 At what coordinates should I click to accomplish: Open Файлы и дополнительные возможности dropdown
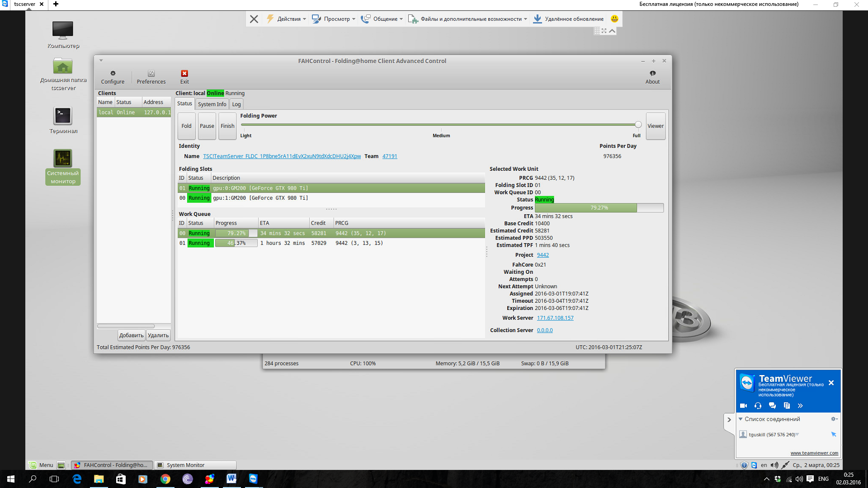(468, 19)
